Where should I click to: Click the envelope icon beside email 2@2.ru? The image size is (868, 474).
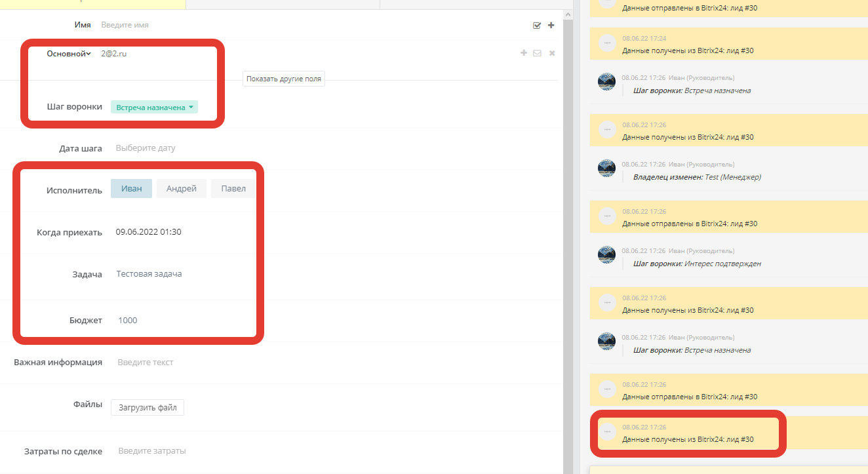click(x=537, y=53)
